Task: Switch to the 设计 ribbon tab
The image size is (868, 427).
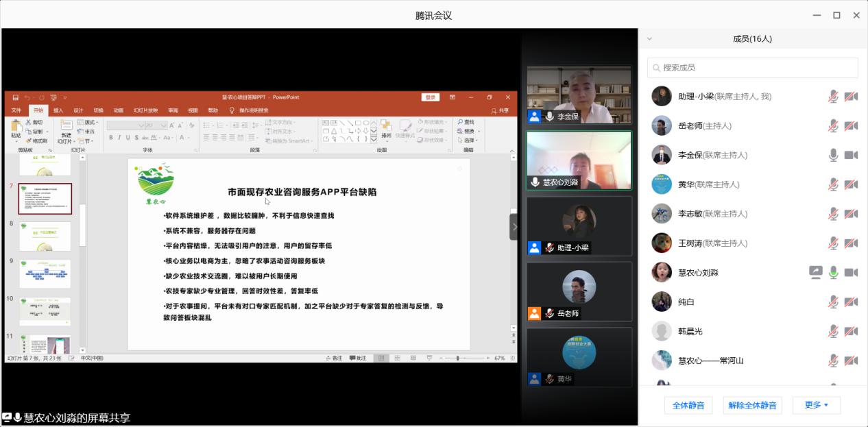Action: click(x=78, y=110)
